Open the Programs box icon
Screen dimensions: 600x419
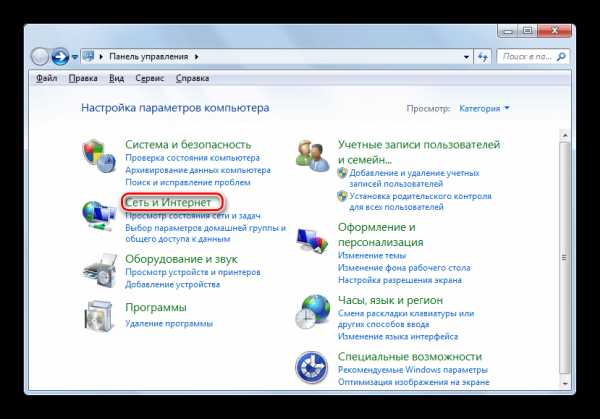[x=99, y=316]
